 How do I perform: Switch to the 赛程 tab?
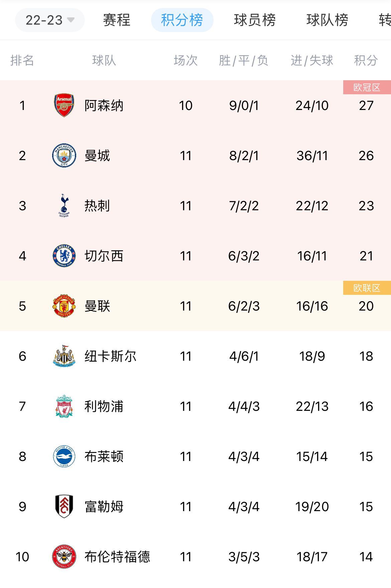116,20
